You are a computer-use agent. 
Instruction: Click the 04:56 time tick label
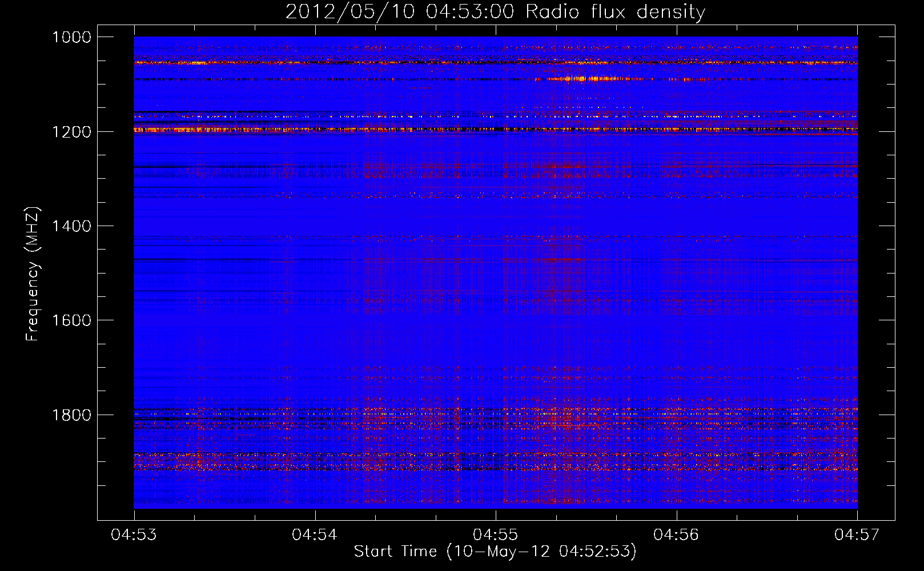coord(676,534)
